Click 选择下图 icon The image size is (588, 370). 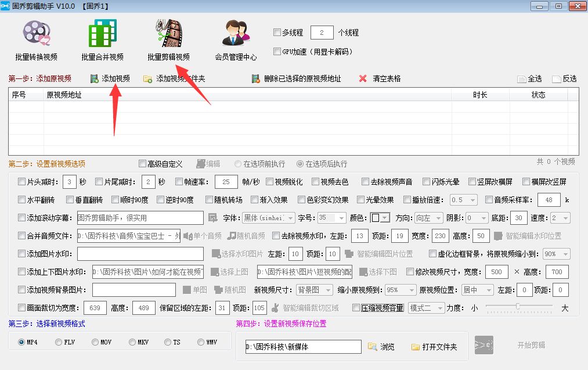(363, 272)
